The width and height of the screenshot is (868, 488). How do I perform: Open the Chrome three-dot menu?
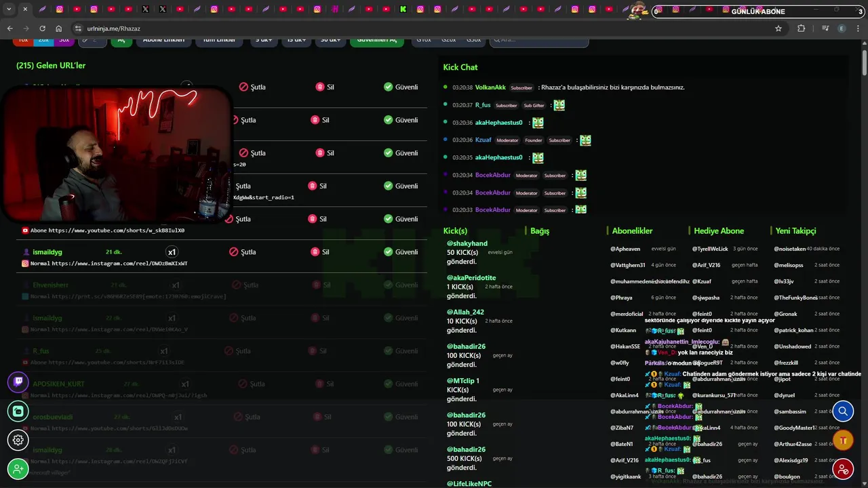pos(859,28)
